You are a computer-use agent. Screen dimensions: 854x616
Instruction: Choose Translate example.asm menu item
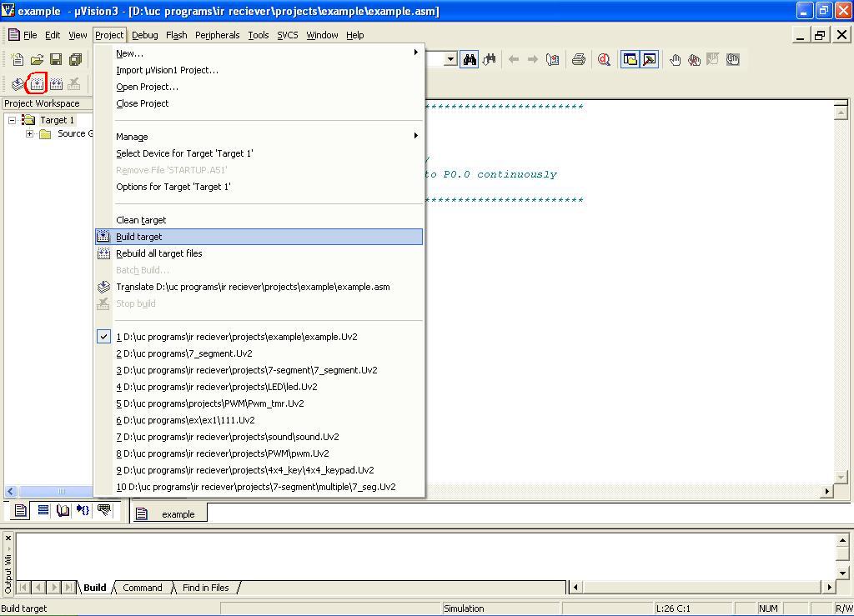[259, 287]
